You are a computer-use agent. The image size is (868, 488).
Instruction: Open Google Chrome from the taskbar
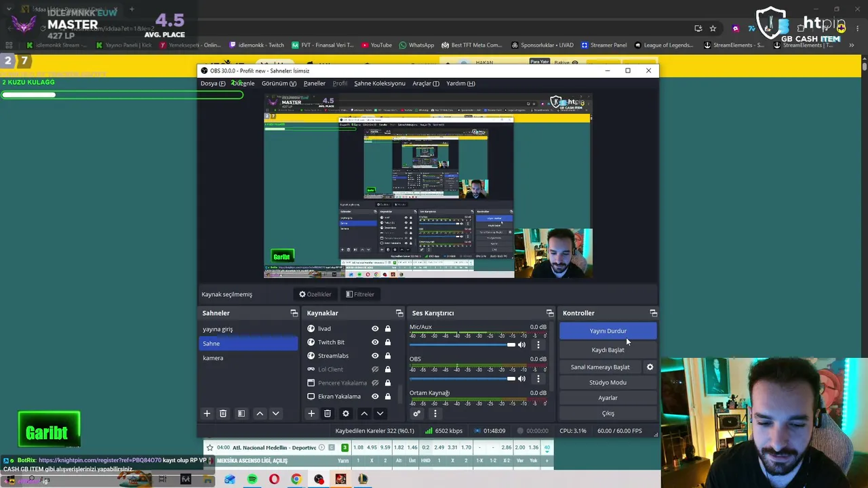[x=296, y=479]
